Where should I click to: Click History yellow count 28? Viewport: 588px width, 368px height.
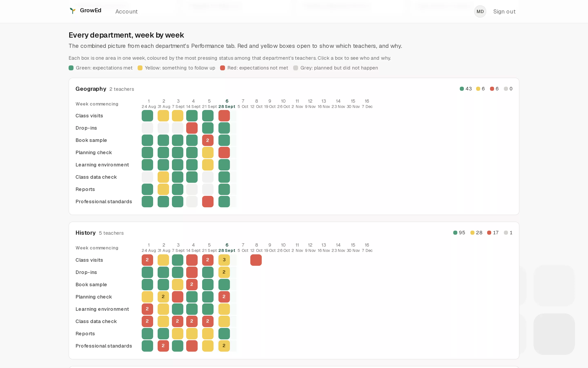click(476, 233)
